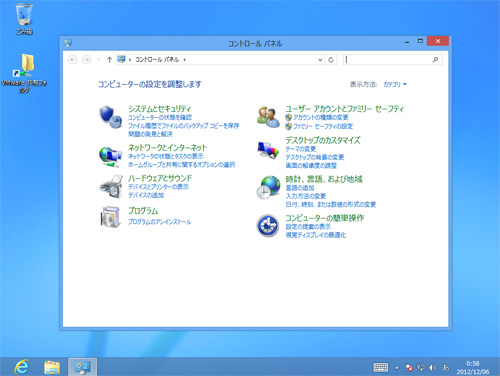Image resolution: width=500 pixels, height=376 pixels.
Task: Go up one level with up arrow
Action: (109, 60)
